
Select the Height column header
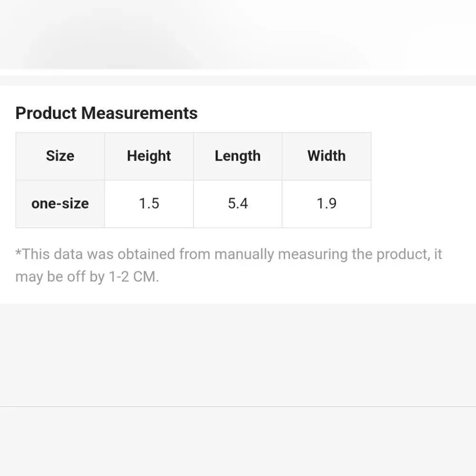[x=149, y=156]
